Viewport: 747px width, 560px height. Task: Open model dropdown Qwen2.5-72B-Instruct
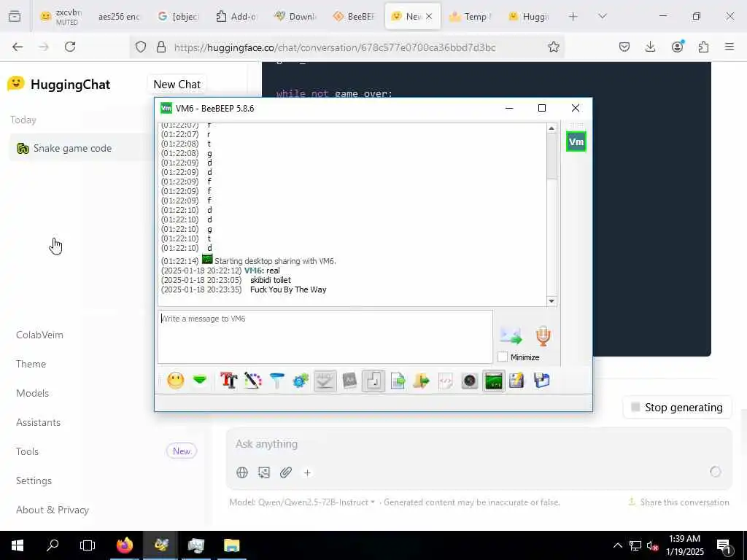pos(316,502)
